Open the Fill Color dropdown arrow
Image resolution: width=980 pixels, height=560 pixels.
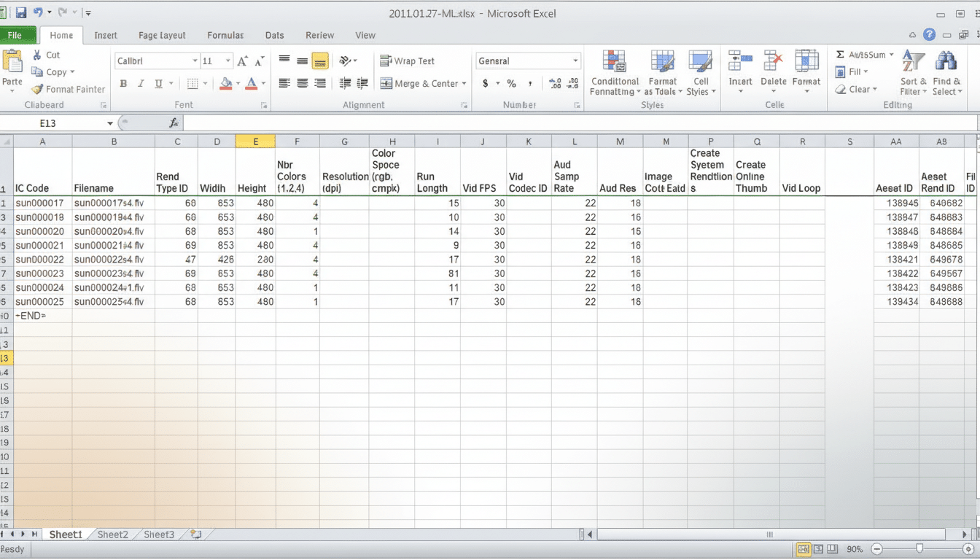pyautogui.click(x=237, y=83)
